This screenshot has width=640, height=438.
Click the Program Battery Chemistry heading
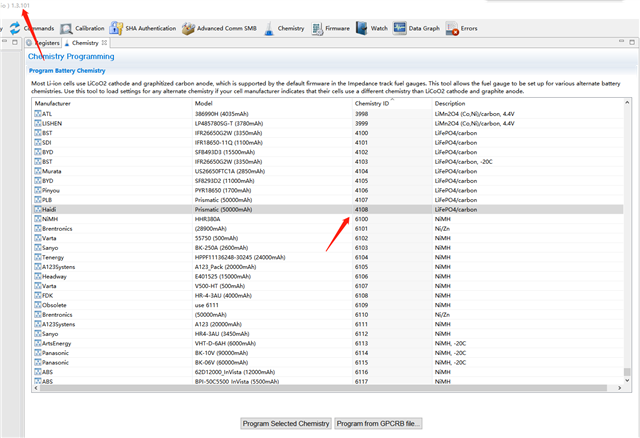coord(67,71)
